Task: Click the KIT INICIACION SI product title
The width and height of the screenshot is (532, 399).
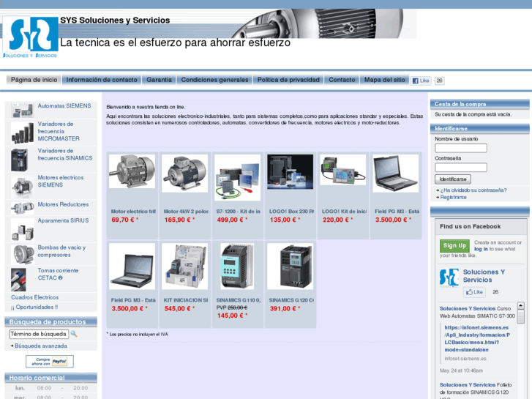Action: (x=186, y=300)
